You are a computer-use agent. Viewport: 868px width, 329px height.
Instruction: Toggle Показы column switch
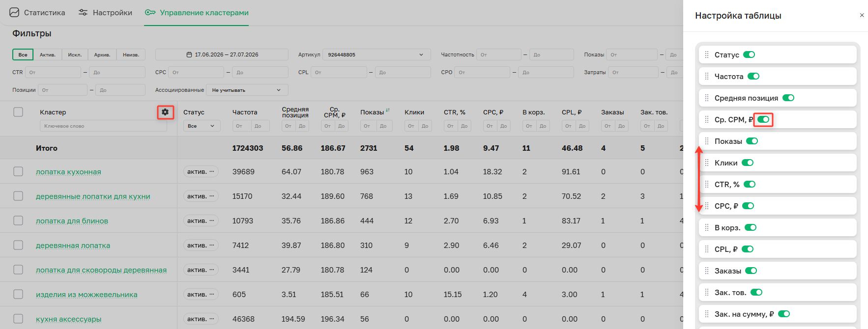pos(752,141)
